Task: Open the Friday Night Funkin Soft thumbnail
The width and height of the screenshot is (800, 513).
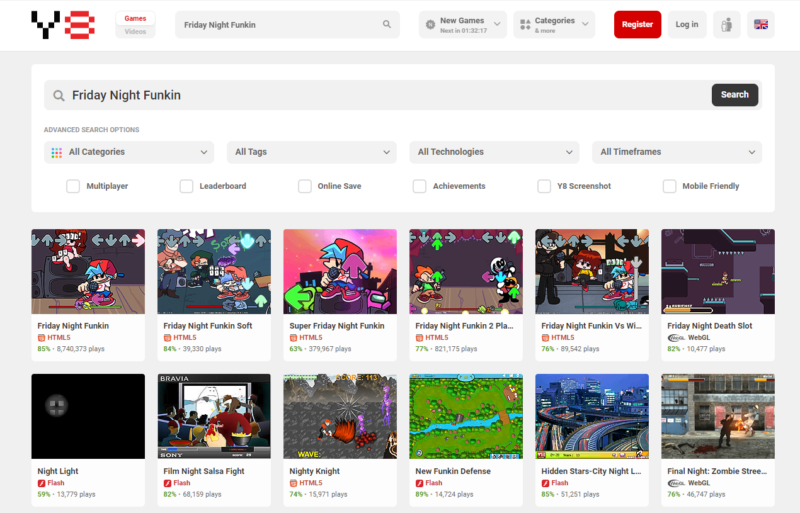Action: (214, 272)
